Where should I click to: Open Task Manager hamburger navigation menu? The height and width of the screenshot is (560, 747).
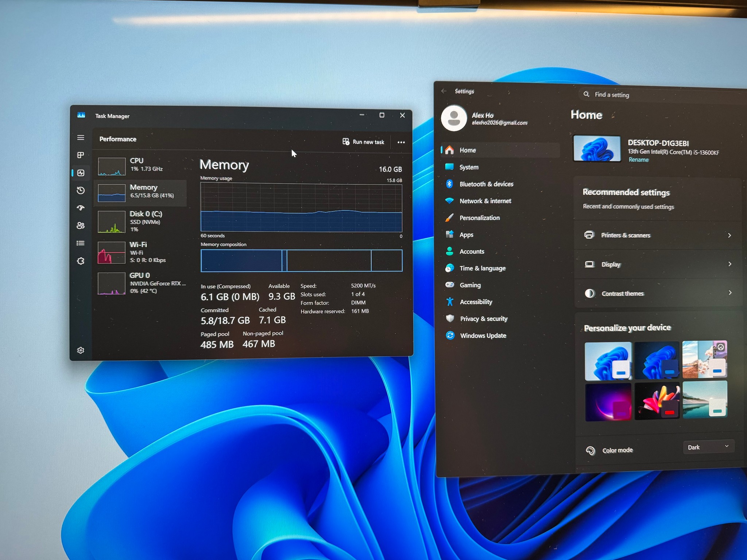click(81, 137)
